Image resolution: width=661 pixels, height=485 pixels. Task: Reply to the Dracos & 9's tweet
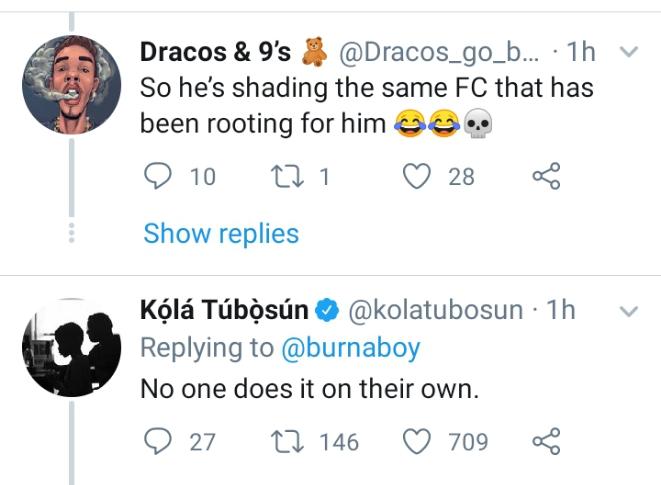(x=158, y=177)
